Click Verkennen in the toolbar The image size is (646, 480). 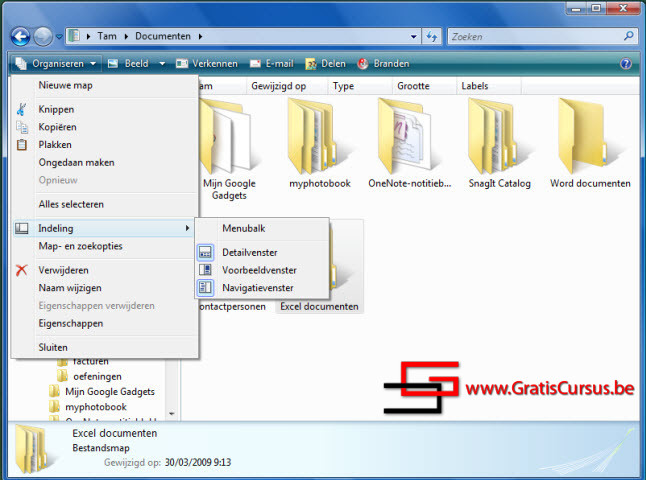(207, 63)
